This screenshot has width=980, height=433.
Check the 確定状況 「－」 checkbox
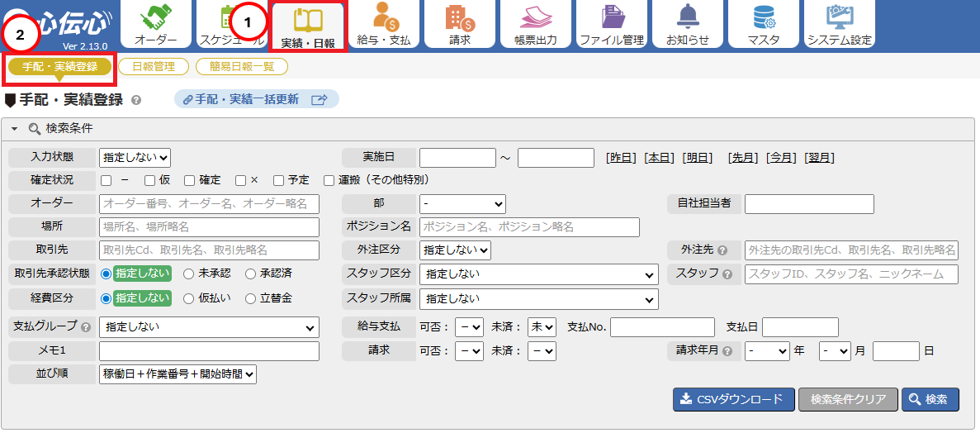pos(107,180)
